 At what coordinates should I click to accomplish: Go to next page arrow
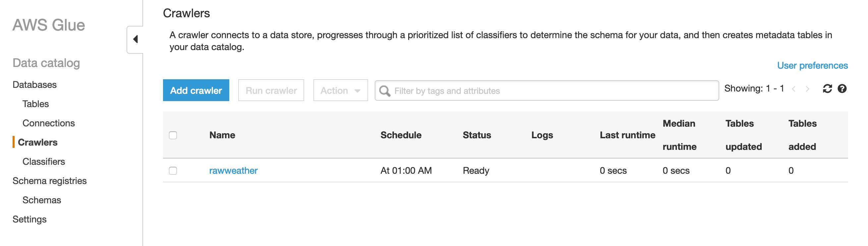[x=807, y=89]
